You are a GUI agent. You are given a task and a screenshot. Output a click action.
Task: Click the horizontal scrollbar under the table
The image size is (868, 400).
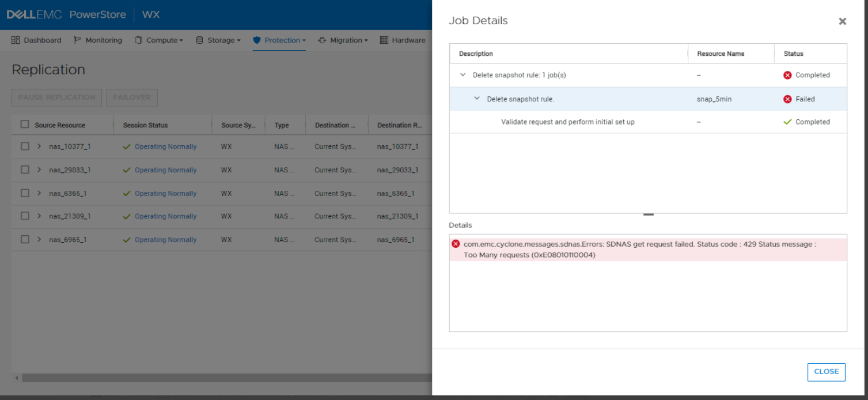pos(225,378)
